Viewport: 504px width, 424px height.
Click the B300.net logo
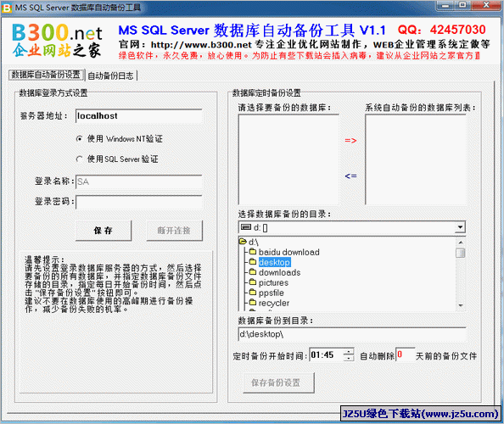57,40
